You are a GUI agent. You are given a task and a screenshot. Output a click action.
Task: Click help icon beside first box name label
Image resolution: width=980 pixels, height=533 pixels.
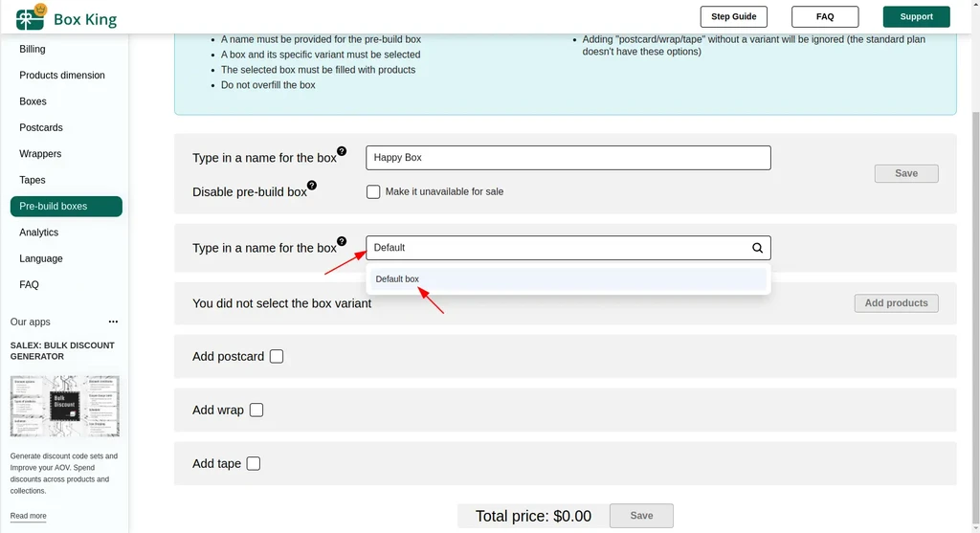pyautogui.click(x=342, y=151)
